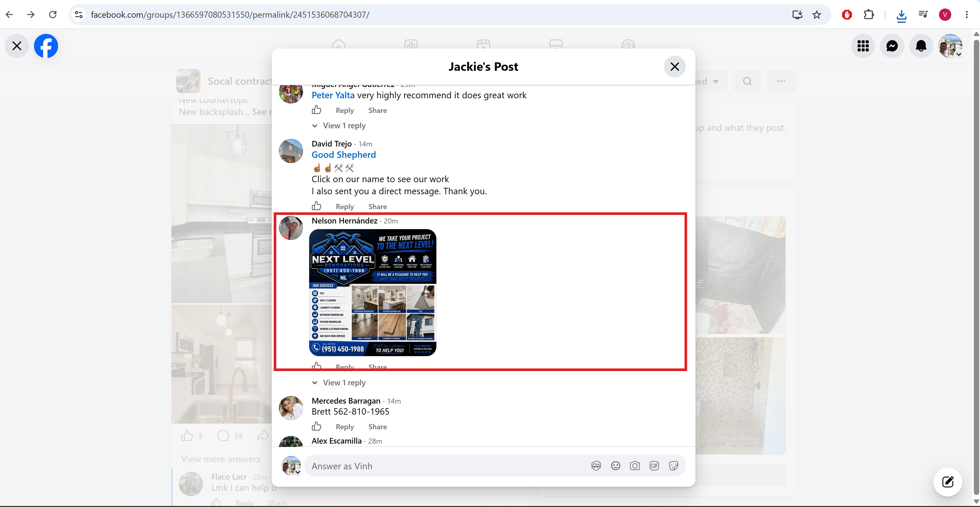
Task: Share Mercedes Barragan's comment
Action: (377, 427)
